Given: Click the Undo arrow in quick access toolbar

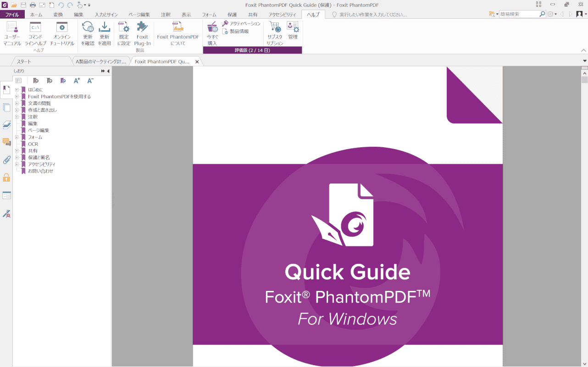Looking at the screenshot, I should [61, 5].
